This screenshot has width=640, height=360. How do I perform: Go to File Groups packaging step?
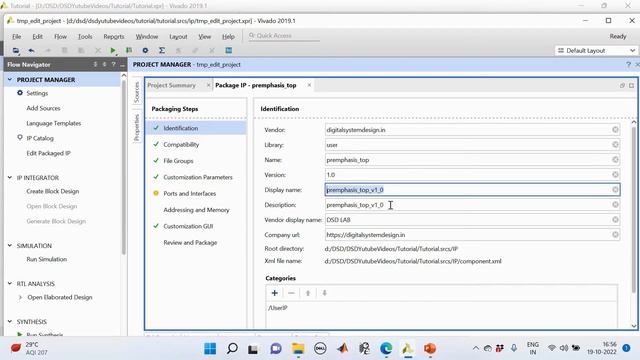coord(178,161)
